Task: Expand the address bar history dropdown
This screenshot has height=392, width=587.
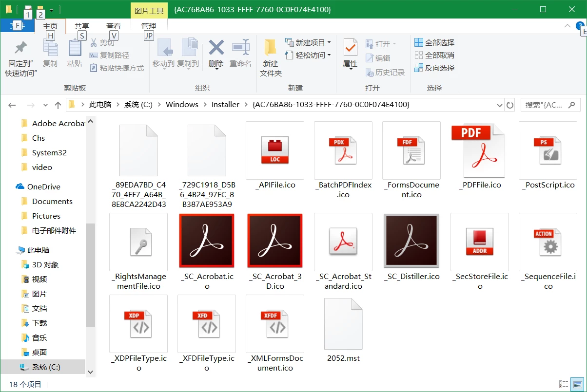Action: pyautogui.click(x=499, y=105)
